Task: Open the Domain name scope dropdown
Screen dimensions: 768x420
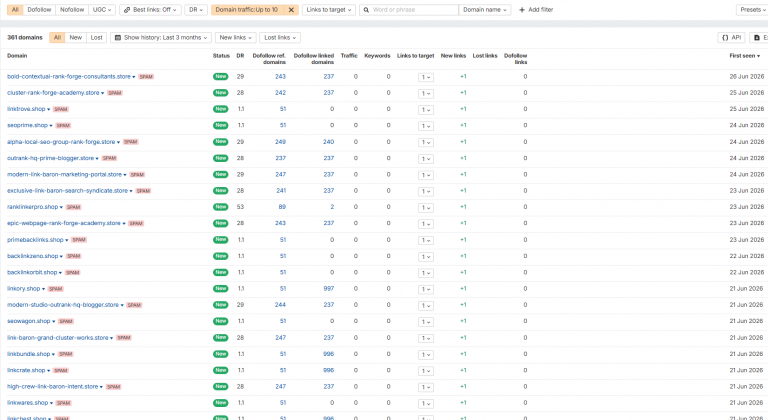Action: tap(485, 10)
